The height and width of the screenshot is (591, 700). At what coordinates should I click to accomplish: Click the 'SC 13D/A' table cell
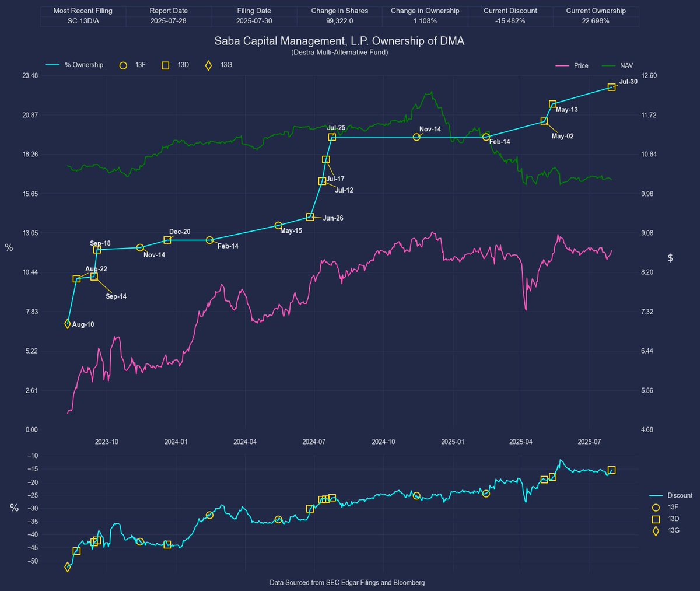(83, 21)
